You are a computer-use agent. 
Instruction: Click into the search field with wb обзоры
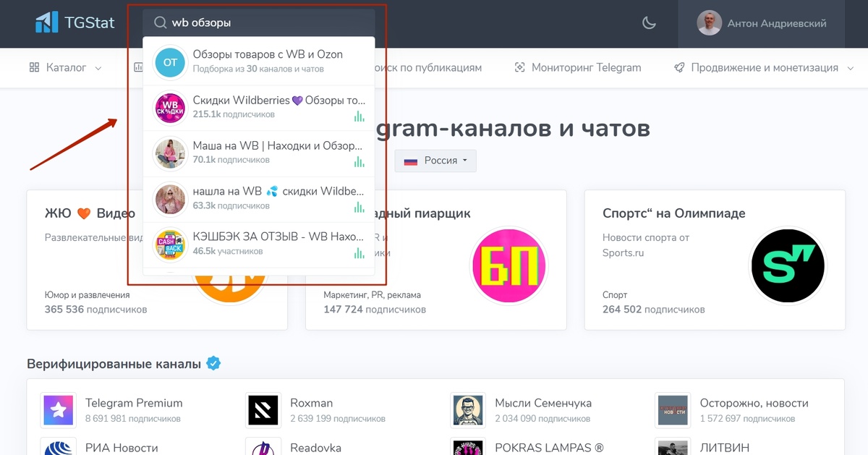259,23
